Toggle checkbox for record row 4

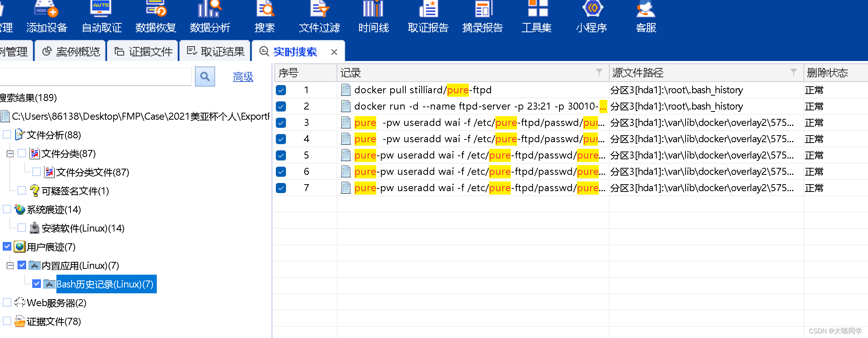(281, 139)
